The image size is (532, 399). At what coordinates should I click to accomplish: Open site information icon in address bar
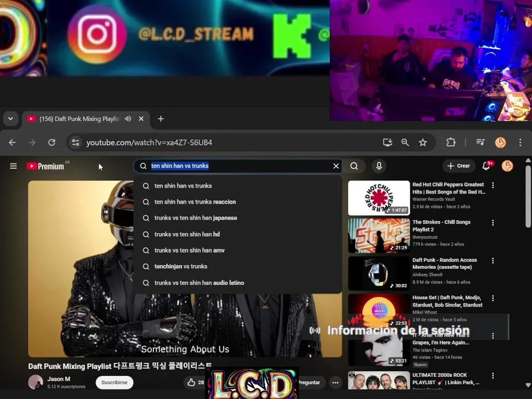[75, 142]
